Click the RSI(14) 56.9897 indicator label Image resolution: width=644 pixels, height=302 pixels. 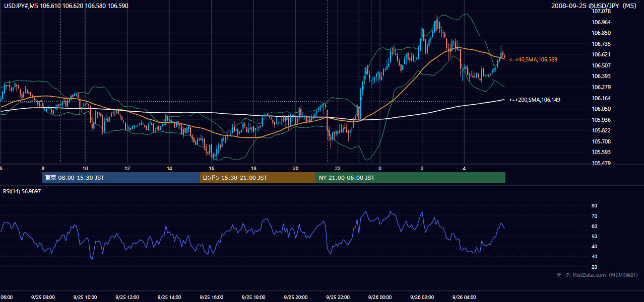click(22, 191)
